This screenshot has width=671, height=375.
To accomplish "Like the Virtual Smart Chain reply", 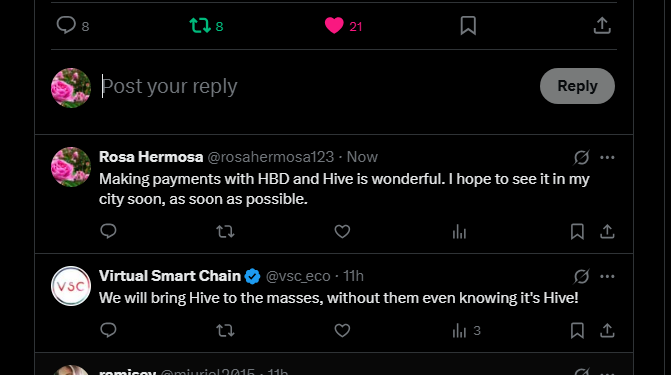I will coord(342,330).
